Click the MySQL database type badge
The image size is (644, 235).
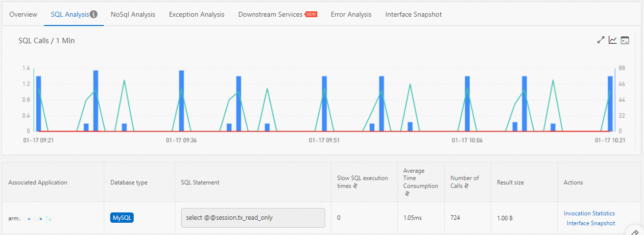(122, 218)
